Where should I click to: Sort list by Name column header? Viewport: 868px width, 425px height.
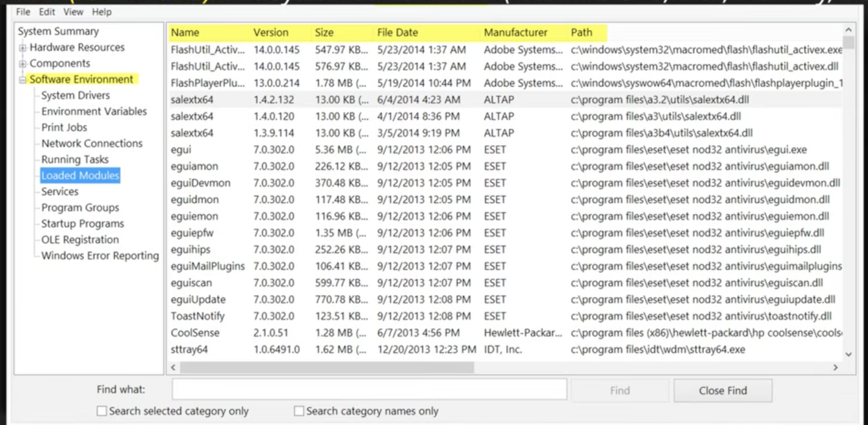coord(208,32)
